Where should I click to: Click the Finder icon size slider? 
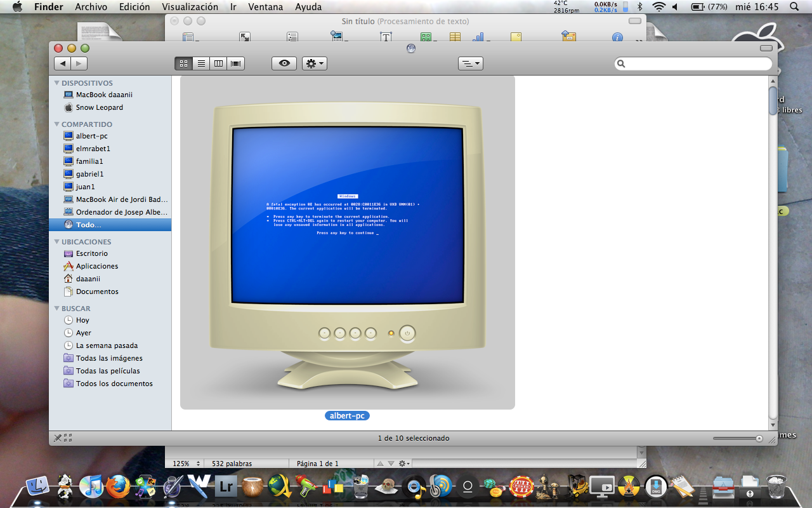pyautogui.click(x=738, y=438)
